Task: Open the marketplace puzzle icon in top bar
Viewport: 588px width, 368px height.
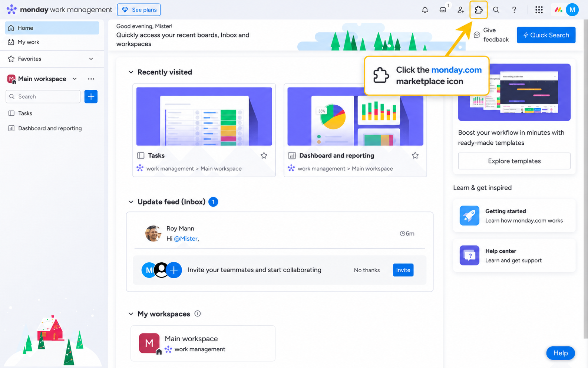Action: click(x=478, y=10)
